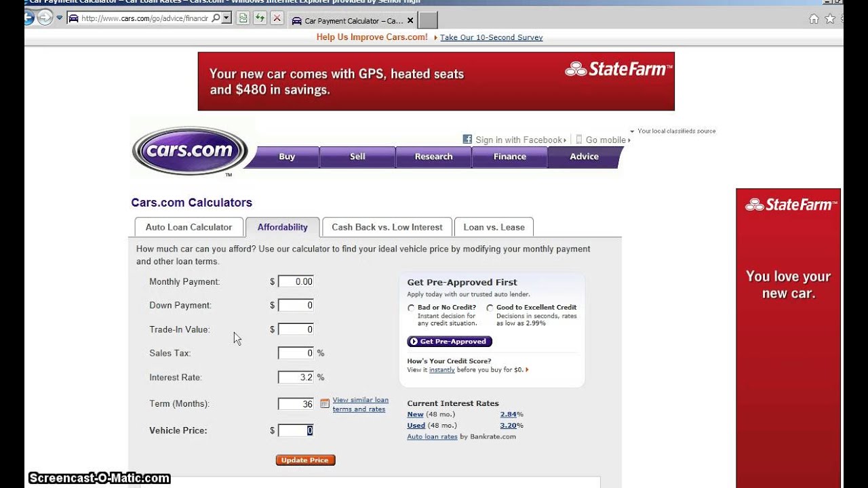Select the Car Payment Calculator browser tab
868x488 pixels.
point(353,20)
